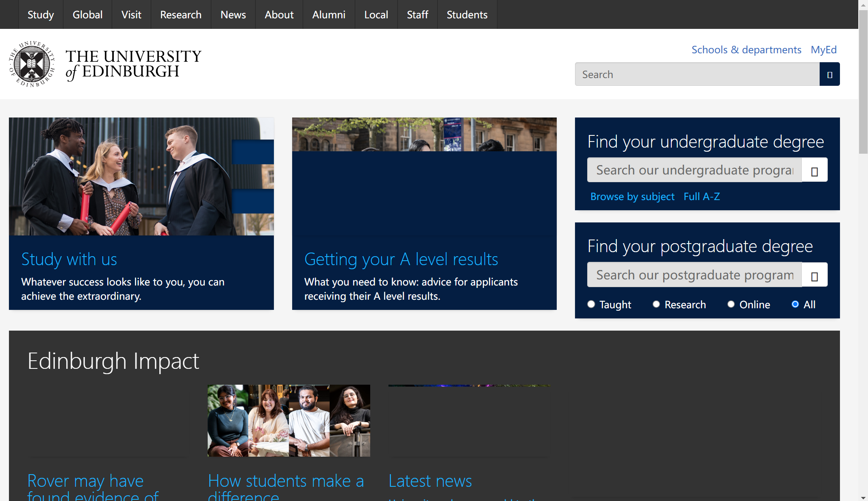Open the Staff navigation item
The image size is (868, 501).
pos(417,15)
